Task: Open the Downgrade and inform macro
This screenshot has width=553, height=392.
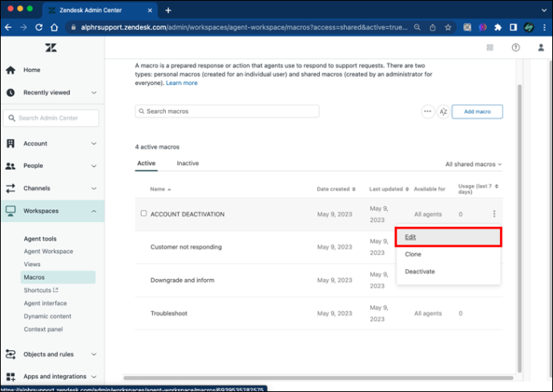Action: [183, 280]
